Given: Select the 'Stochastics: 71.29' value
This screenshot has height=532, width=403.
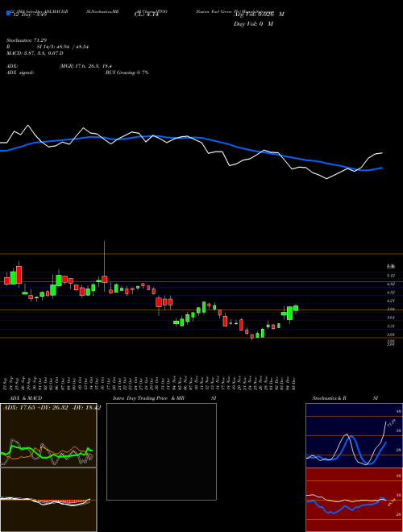Looking at the screenshot, I should coord(28,40).
